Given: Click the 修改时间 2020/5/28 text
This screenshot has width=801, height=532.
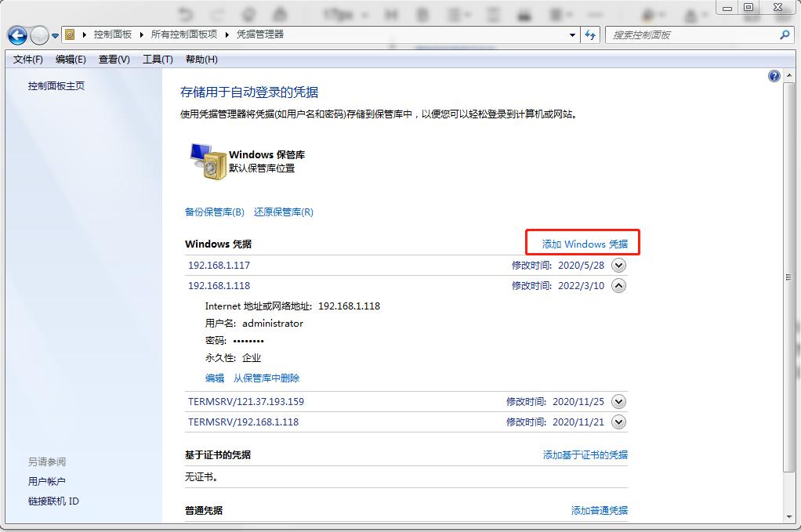Looking at the screenshot, I should (558, 265).
